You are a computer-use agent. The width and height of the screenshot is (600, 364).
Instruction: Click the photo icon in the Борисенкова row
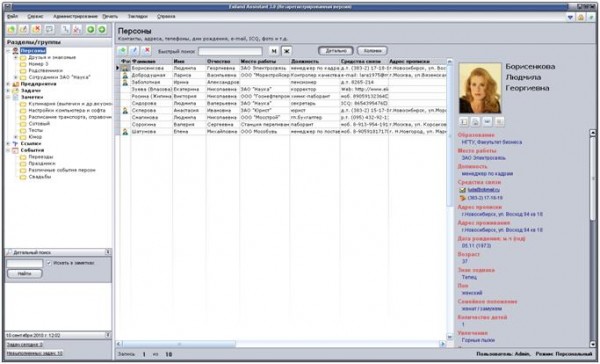[125, 68]
